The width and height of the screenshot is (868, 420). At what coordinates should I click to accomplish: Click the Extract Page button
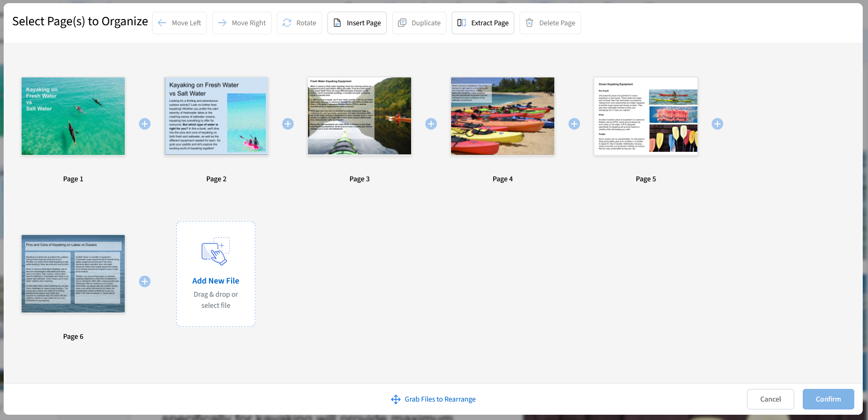tap(483, 23)
